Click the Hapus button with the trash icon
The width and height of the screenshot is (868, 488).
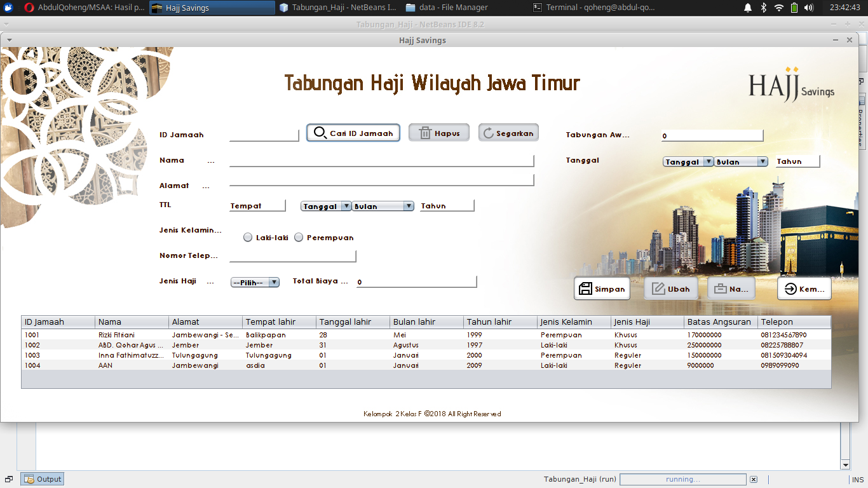(x=438, y=133)
